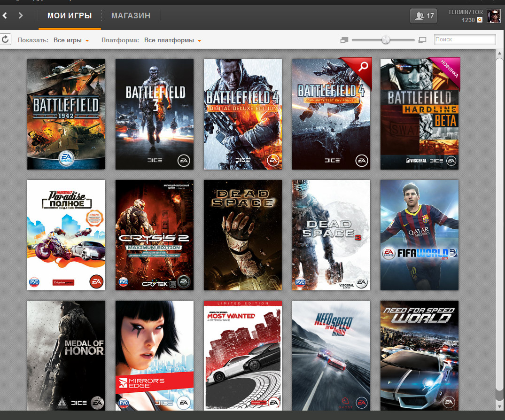Select the Need for Speed World tile

tap(420, 356)
